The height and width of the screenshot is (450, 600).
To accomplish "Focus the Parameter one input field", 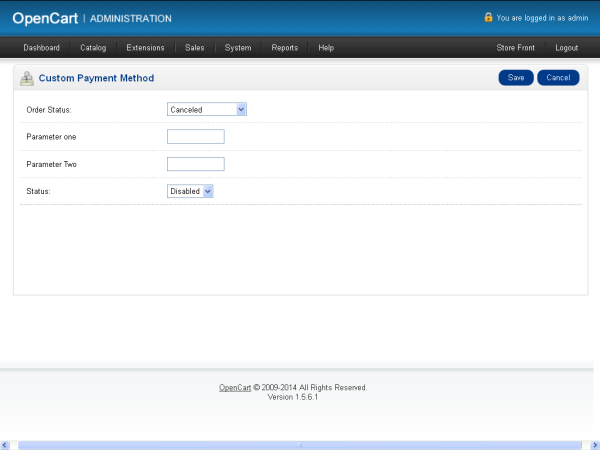I will pos(196,137).
